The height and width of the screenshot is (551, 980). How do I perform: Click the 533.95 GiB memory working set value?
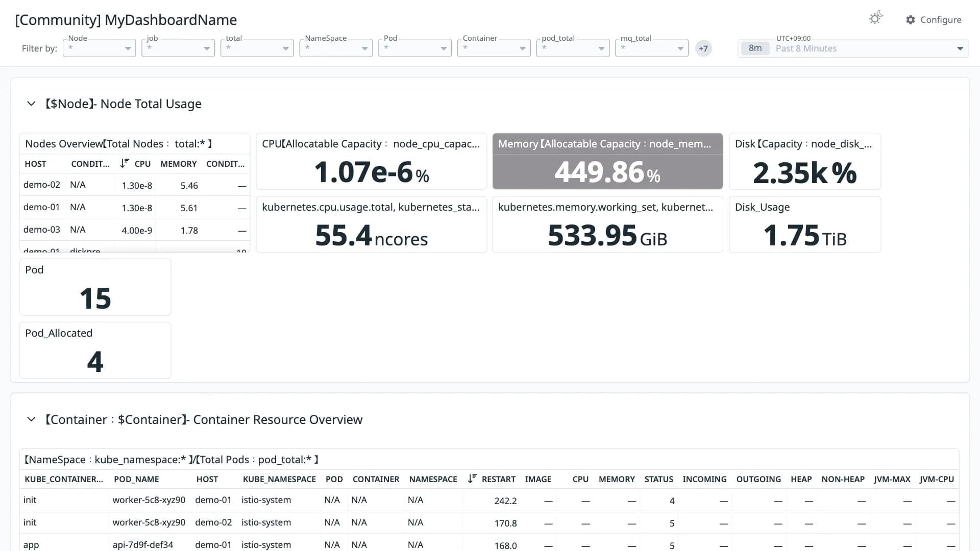point(607,236)
